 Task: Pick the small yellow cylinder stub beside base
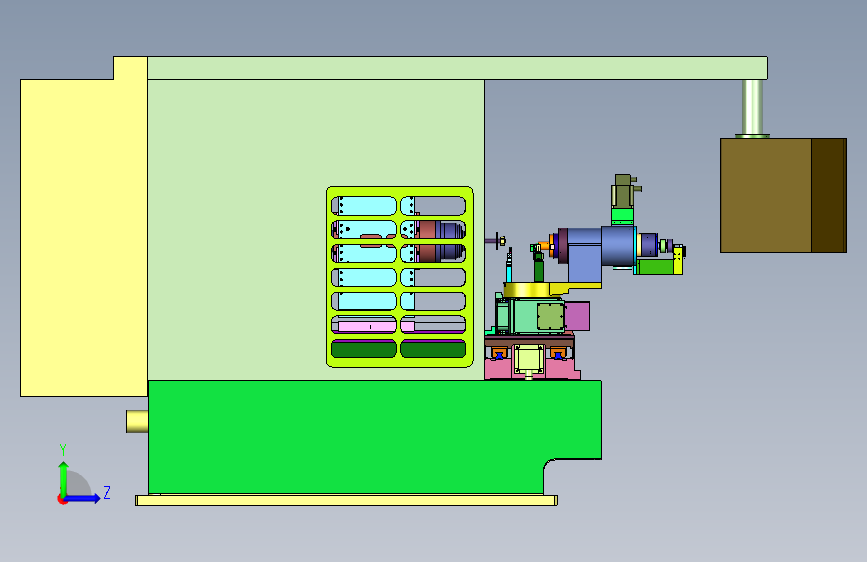coord(137,422)
